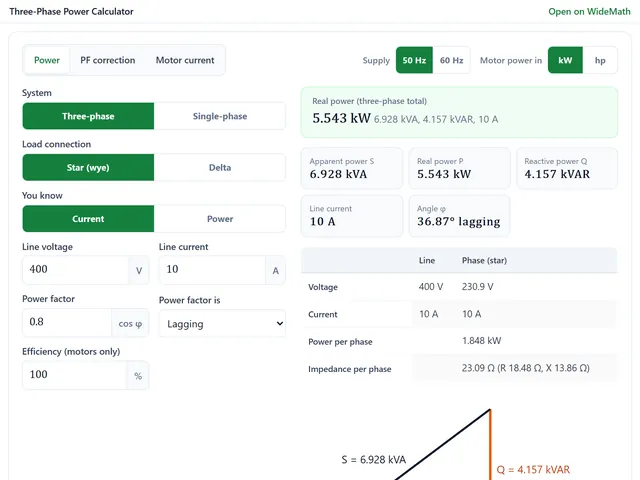Select Star (wye) load connection

[x=88, y=167]
